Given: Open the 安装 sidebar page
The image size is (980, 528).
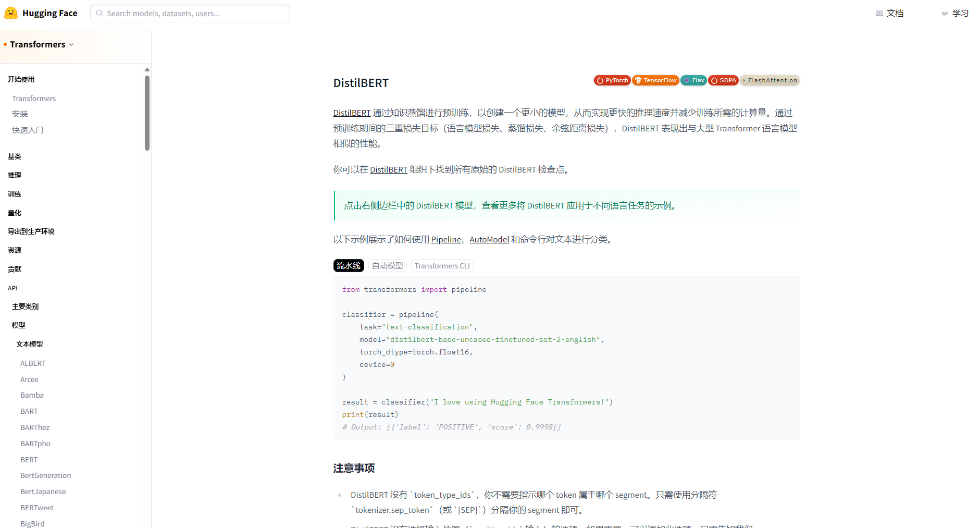Looking at the screenshot, I should point(20,114).
